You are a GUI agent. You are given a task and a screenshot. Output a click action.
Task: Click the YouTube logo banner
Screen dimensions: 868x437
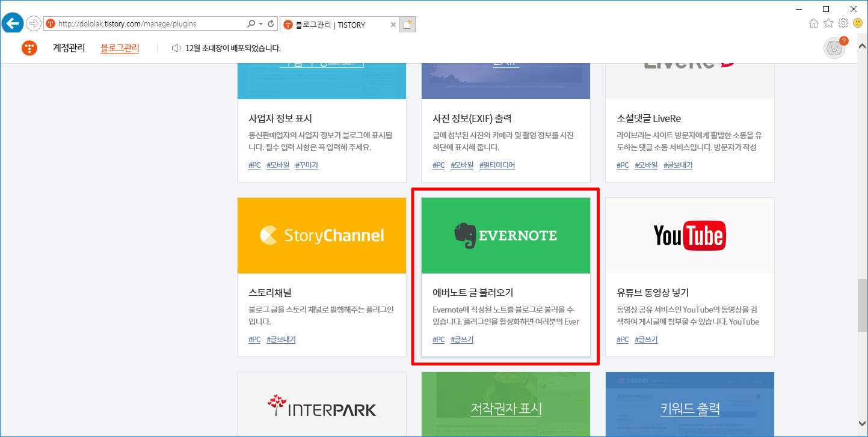point(690,236)
